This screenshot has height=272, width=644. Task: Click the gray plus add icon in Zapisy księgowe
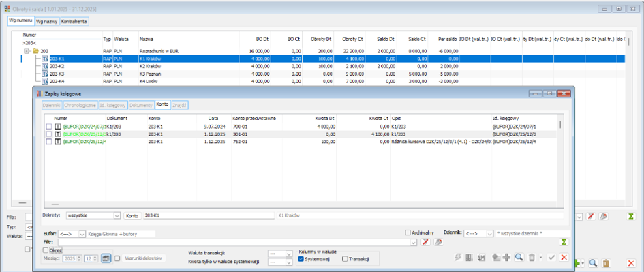[507, 257]
